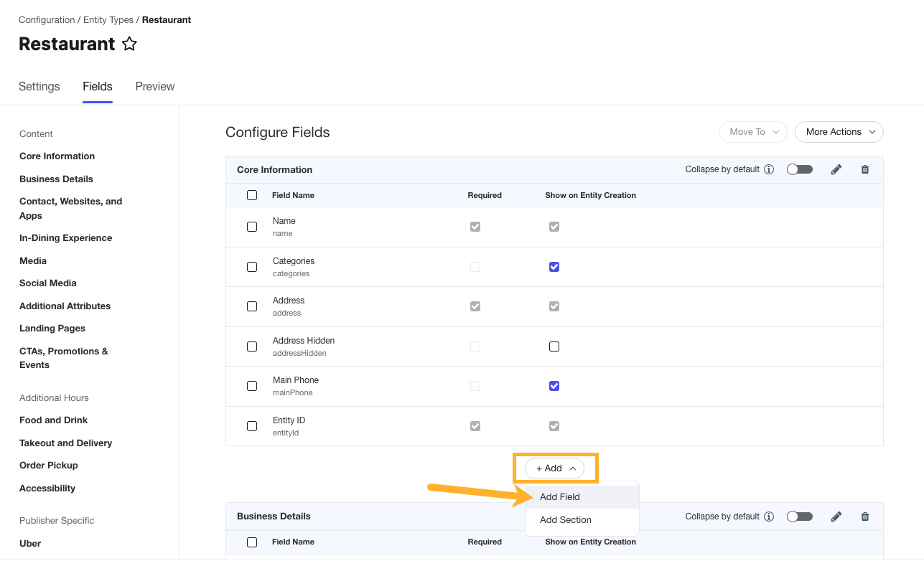Click the info icon beside Business Details collapse
The height and width of the screenshot is (561, 924).
[x=769, y=517]
